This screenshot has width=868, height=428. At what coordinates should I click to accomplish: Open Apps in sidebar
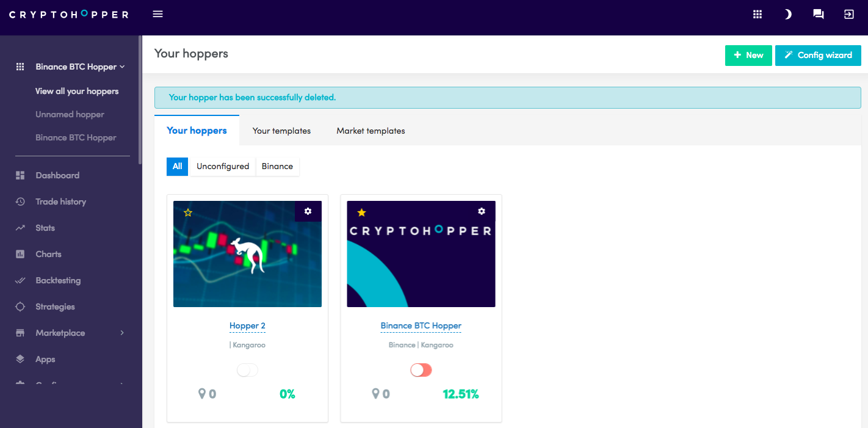click(x=45, y=359)
